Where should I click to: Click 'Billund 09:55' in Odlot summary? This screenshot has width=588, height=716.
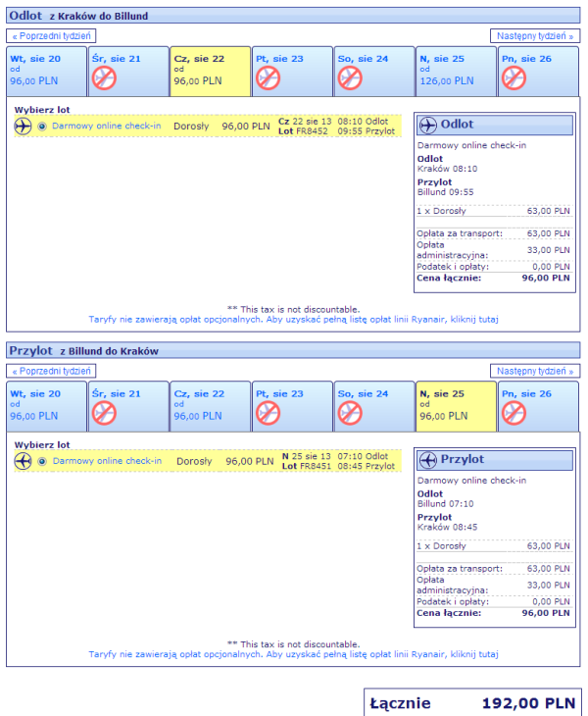445,192
